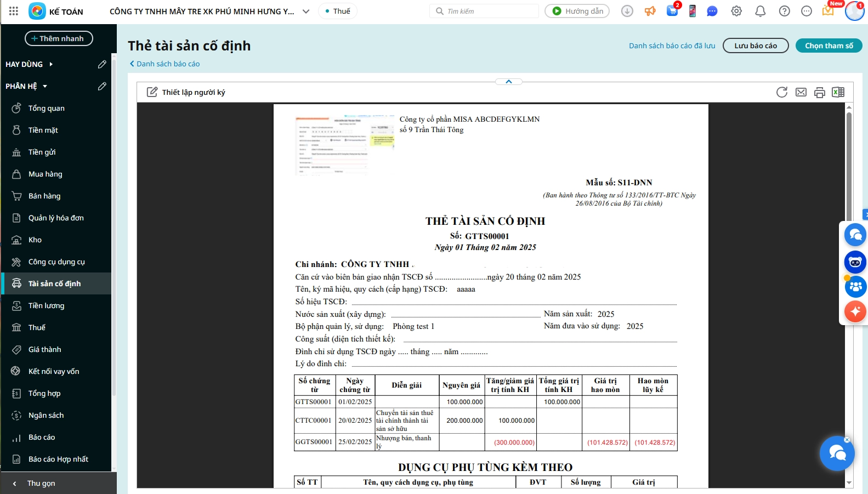Edit the HAY DÙNG menu list
Image resolution: width=868 pixels, height=494 pixels.
[102, 64]
